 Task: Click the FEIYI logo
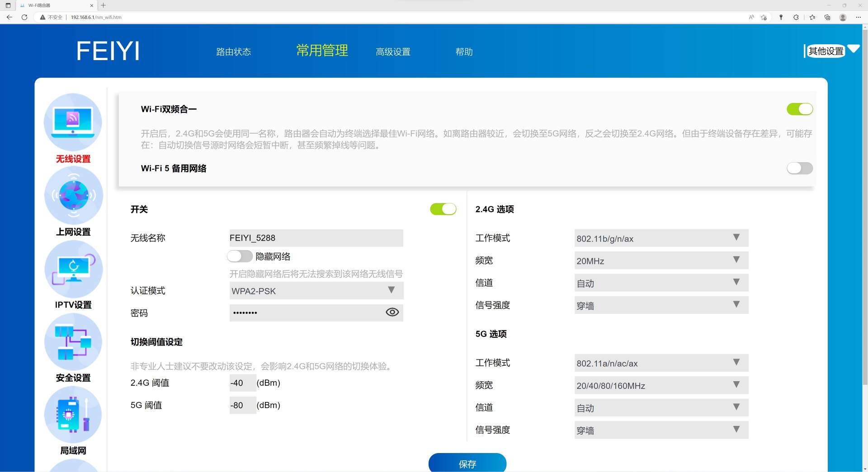pos(108,51)
